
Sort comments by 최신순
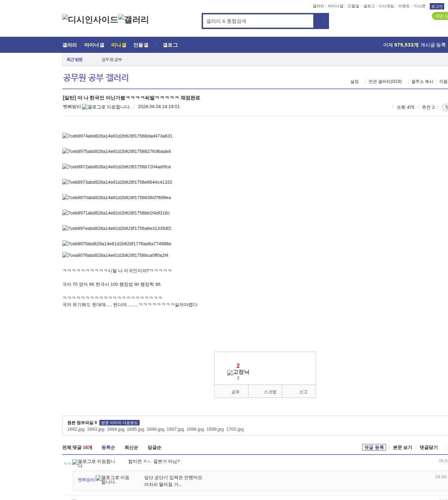click(131, 448)
